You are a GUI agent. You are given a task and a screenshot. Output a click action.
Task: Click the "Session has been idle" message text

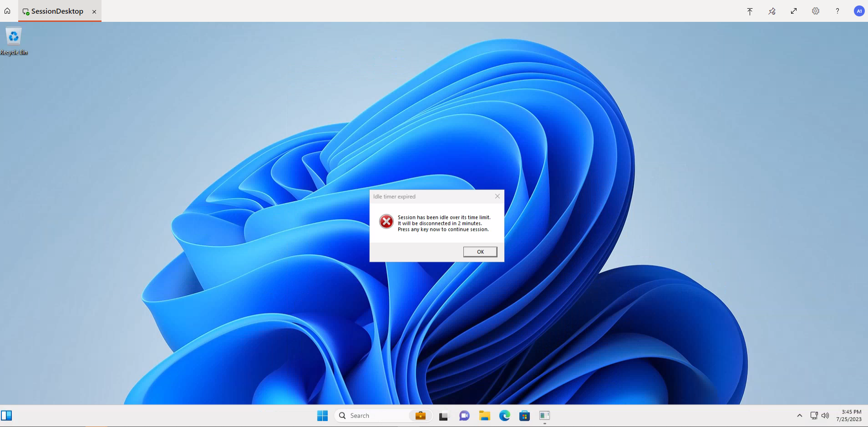(x=444, y=224)
